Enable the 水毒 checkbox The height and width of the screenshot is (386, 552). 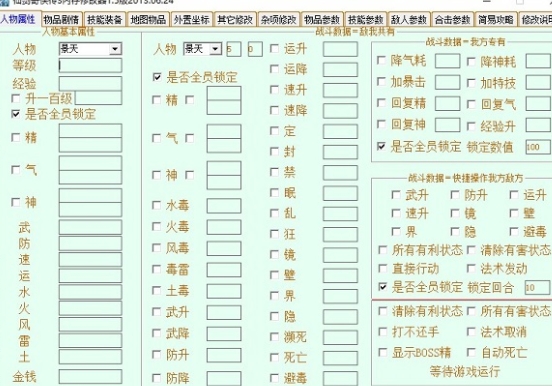[x=156, y=205]
